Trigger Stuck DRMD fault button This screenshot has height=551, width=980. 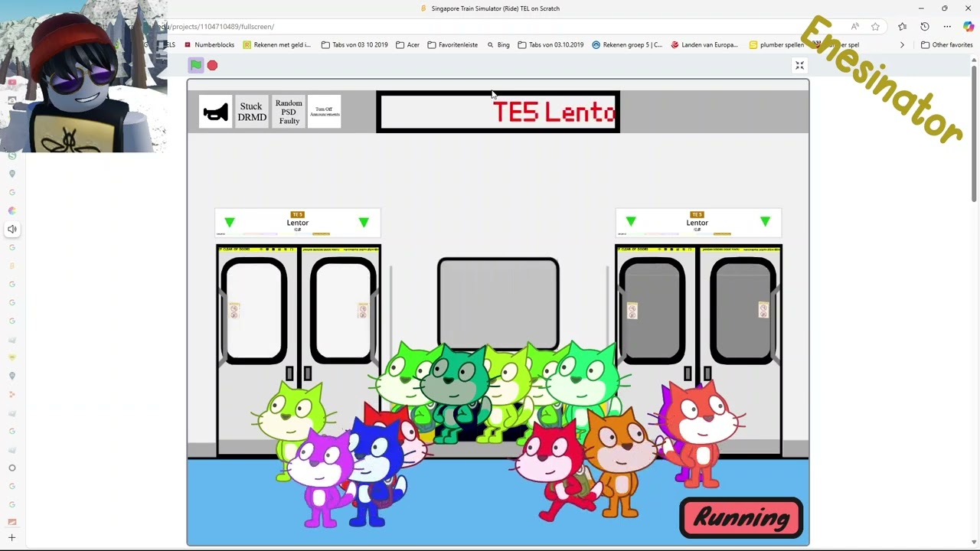[x=252, y=112]
